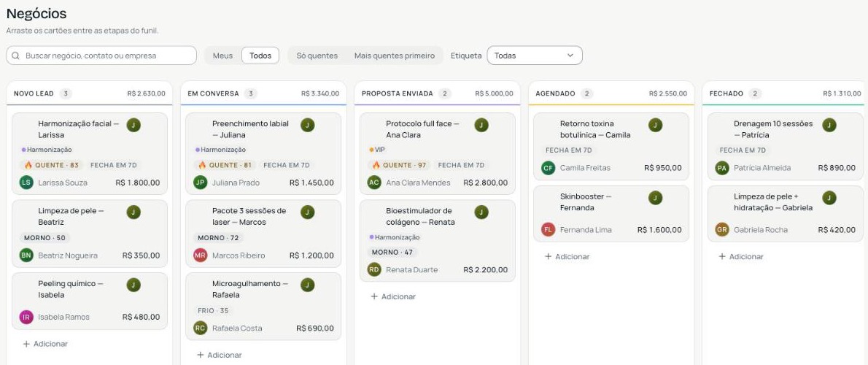The image size is (868, 365).
Task: Click MR contact avatar of Marcos Ribeiro
Action: pos(201,255)
